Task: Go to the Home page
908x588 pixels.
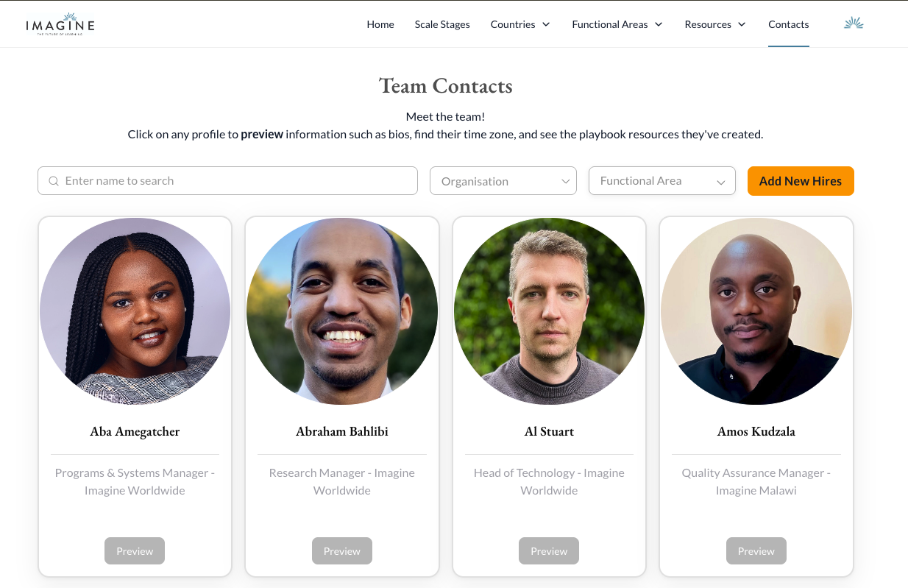Action: (x=380, y=24)
